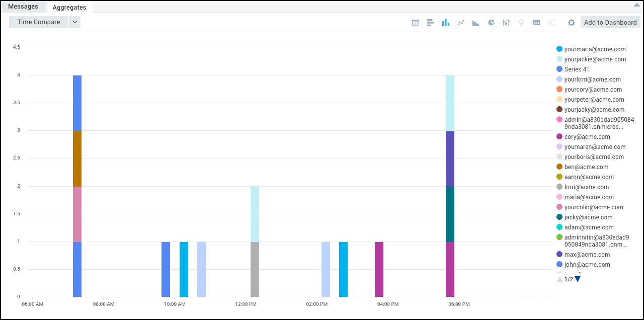
Task: Go to next legend page
Action: [x=578, y=279]
